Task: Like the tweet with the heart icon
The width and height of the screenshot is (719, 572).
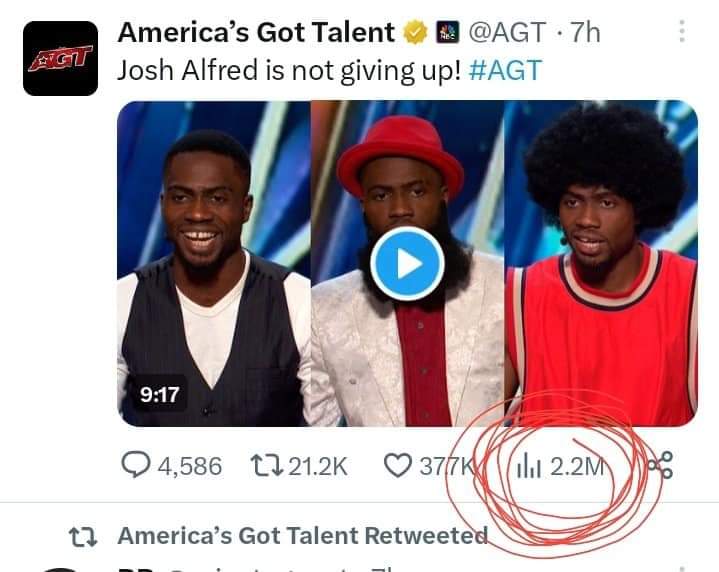Action: tap(397, 466)
